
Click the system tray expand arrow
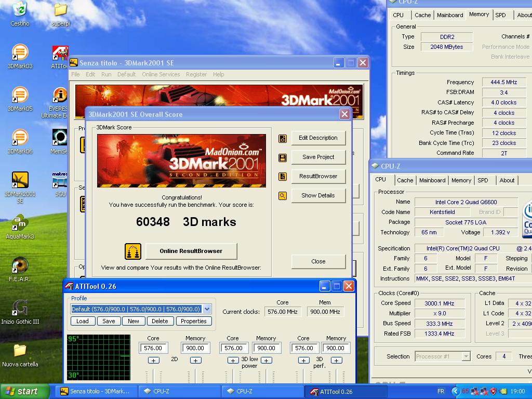(455, 391)
